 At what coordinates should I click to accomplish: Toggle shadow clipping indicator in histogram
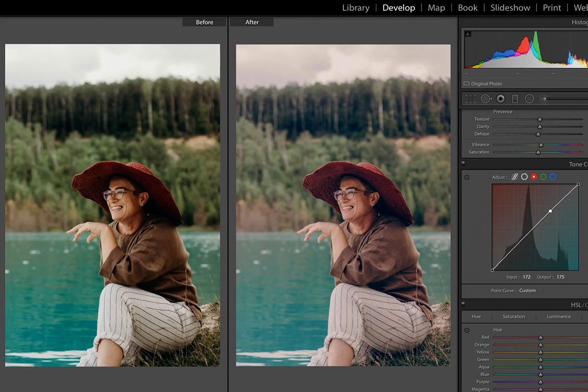point(467,34)
